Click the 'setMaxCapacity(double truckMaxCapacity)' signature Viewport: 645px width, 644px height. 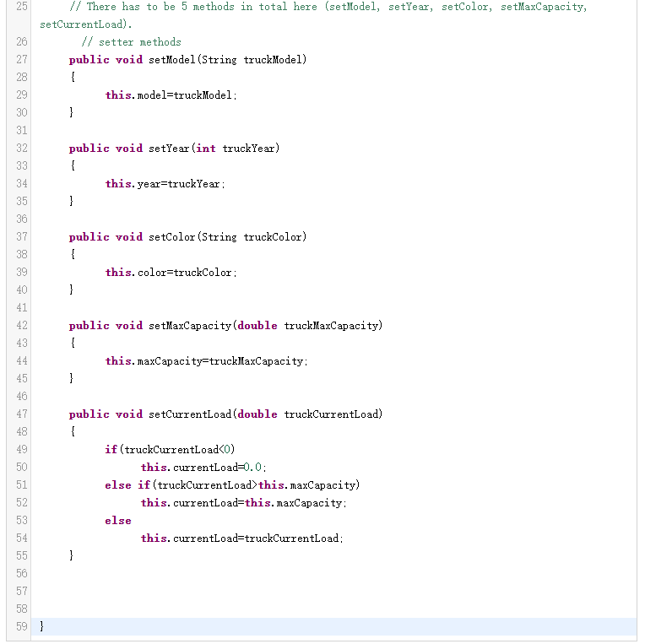coord(266,326)
